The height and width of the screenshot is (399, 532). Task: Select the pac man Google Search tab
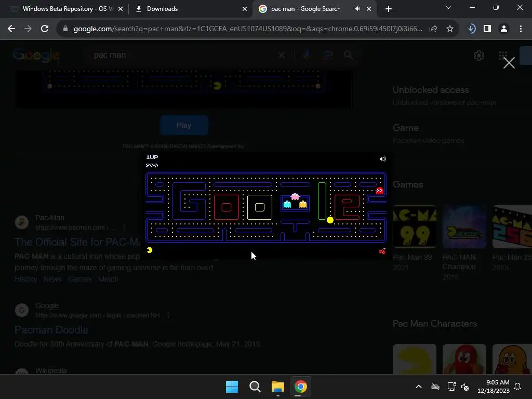point(305,9)
